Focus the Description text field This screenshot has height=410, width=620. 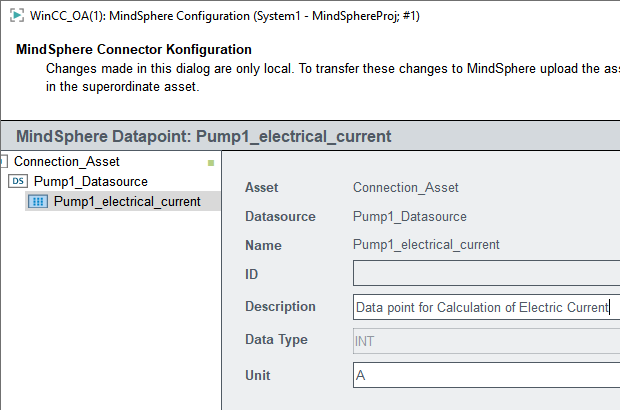click(x=486, y=307)
